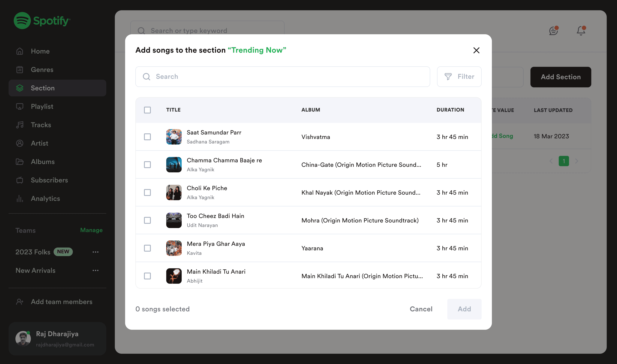
Task: Click the messages chat icon
Action: (554, 31)
